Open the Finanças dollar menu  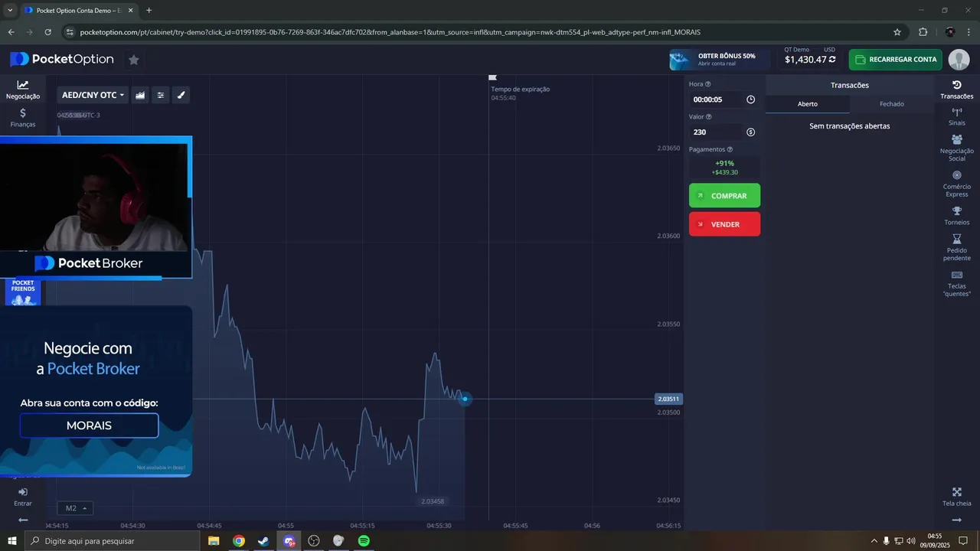(x=23, y=117)
